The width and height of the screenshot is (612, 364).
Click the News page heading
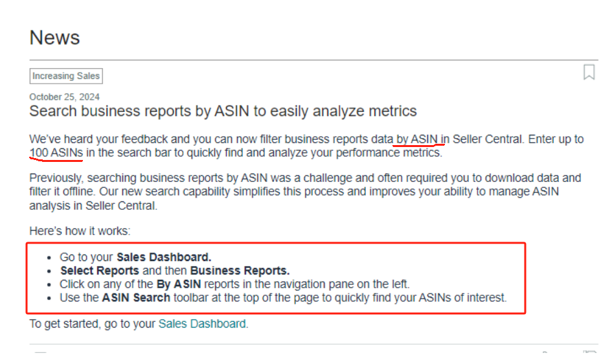54,38
